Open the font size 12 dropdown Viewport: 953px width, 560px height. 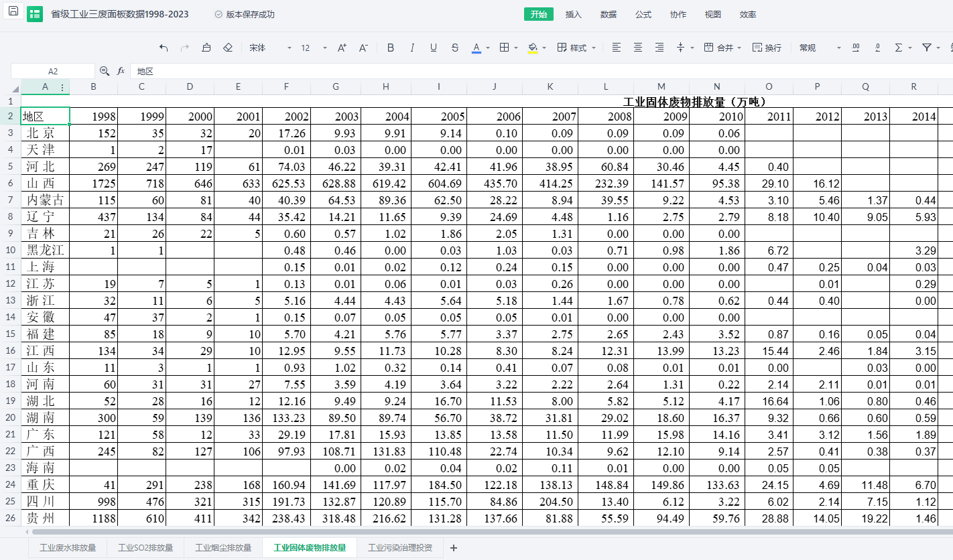pos(314,48)
